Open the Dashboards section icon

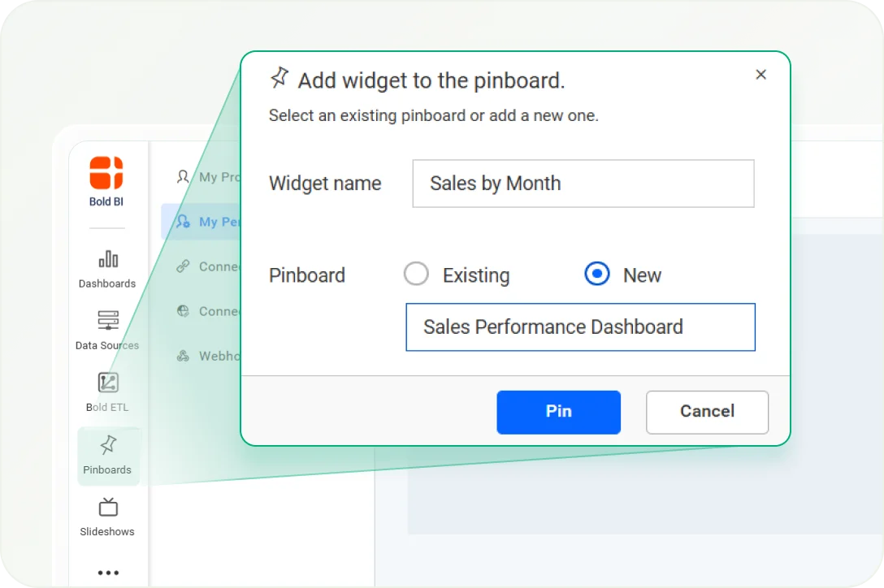(x=108, y=260)
